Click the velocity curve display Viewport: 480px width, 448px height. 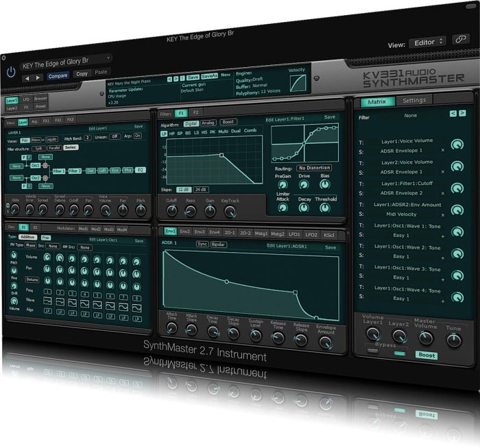click(x=298, y=83)
